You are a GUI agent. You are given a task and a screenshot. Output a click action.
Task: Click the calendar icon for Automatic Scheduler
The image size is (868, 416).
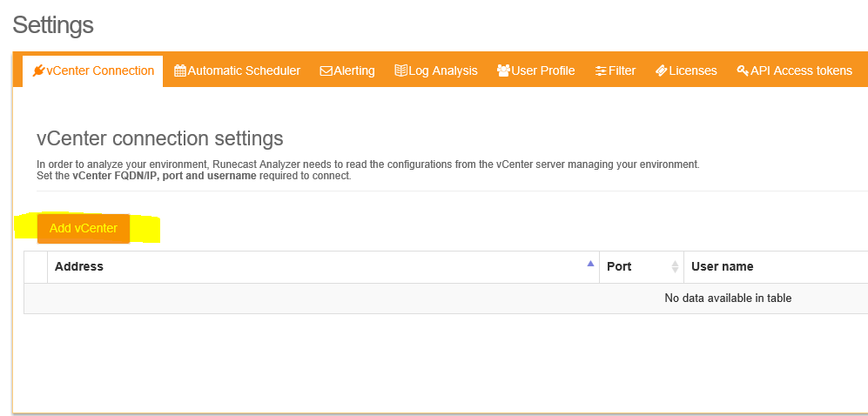[180, 70]
